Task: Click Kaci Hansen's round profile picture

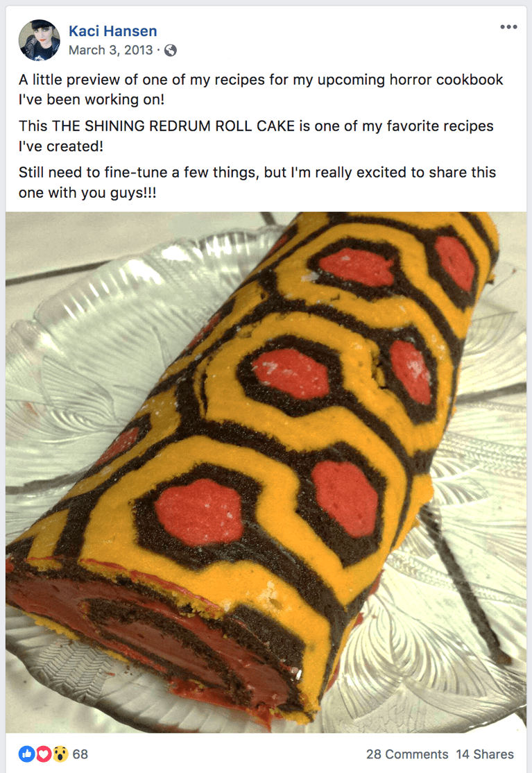Action: pos(40,40)
